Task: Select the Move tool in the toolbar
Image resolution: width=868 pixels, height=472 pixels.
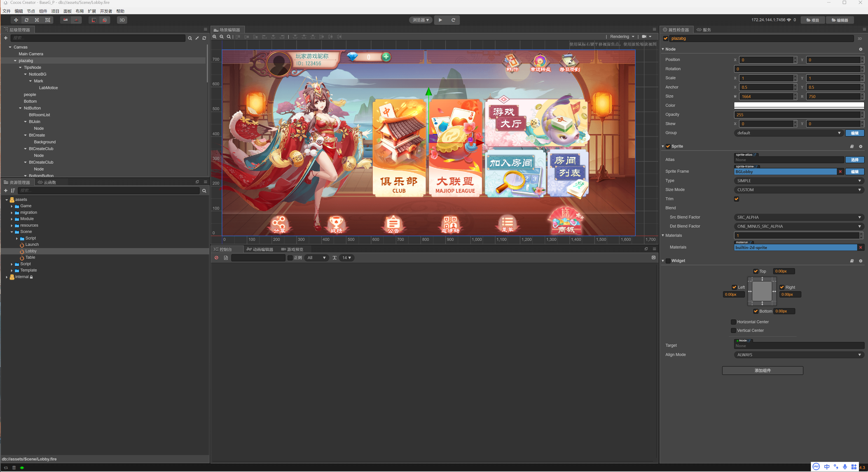Action: (x=16, y=20)
